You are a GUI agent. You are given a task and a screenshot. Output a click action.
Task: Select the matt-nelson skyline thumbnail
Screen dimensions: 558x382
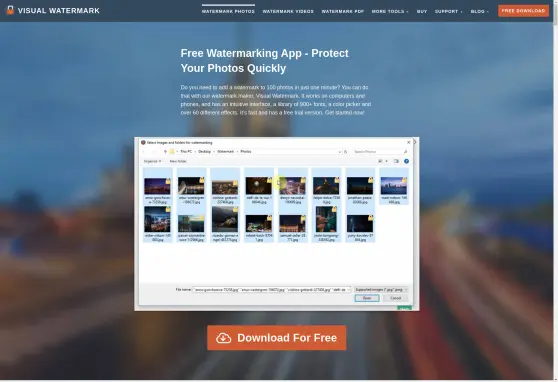pos(394,187)
